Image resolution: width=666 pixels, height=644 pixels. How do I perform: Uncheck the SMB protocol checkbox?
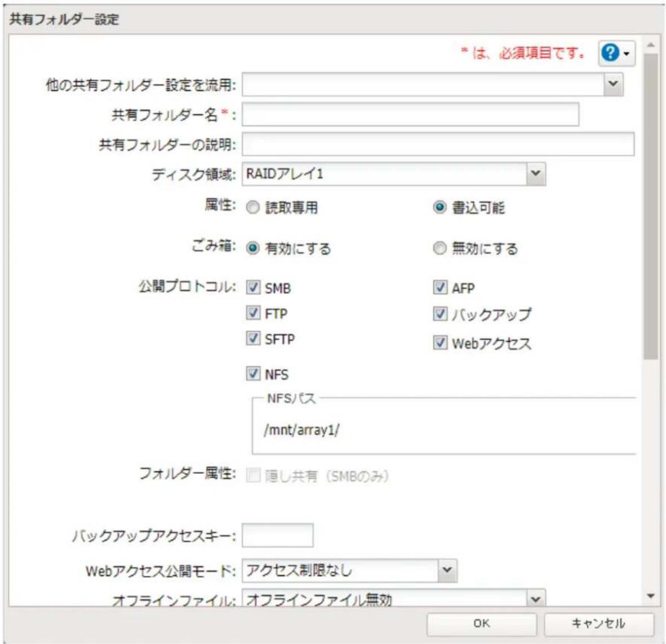click(x=253, y=287)
